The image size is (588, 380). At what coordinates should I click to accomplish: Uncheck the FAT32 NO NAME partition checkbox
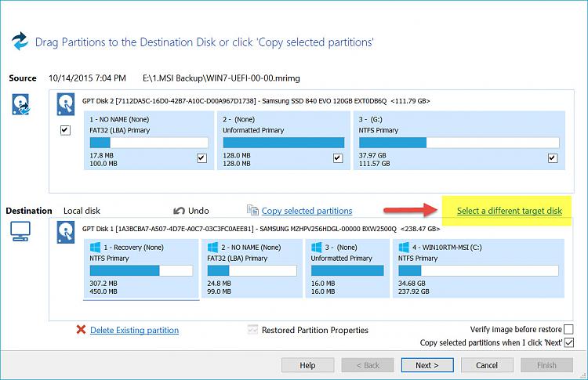point(202,158)
